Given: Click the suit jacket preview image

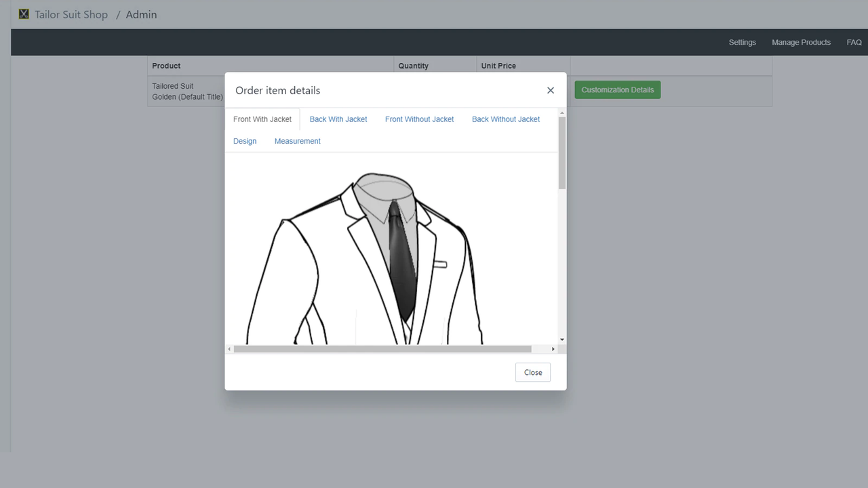Looking at the screenshot, I should coord(365,258).
